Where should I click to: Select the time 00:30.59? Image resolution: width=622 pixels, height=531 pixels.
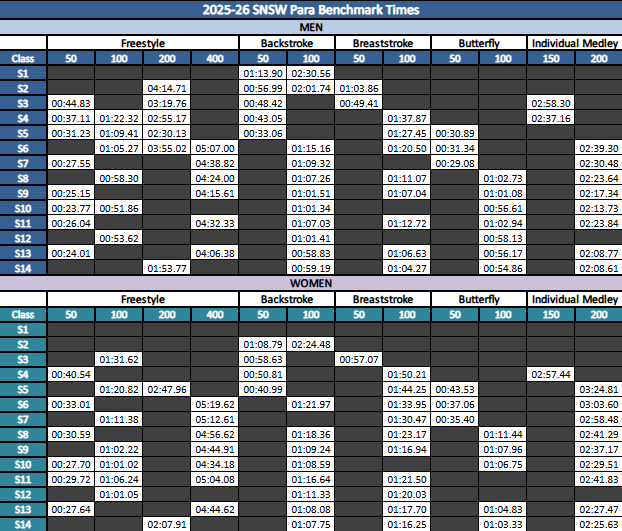[71, 435]
